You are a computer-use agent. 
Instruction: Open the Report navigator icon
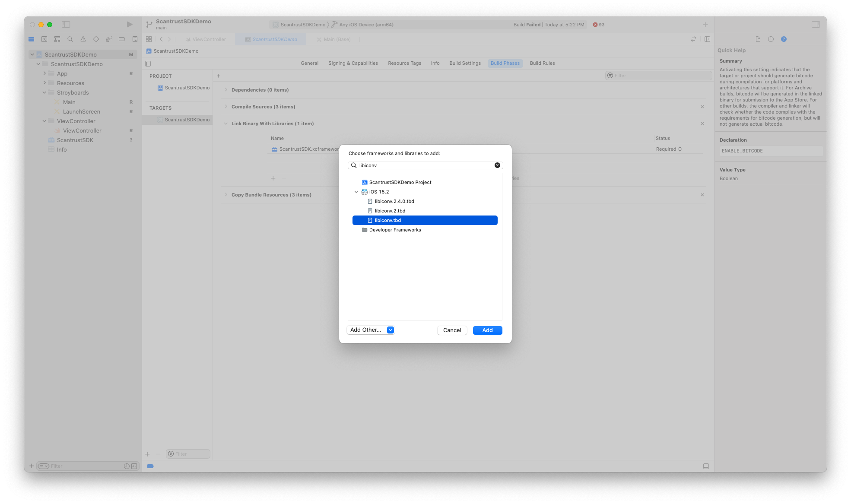(x=135, y=39)
